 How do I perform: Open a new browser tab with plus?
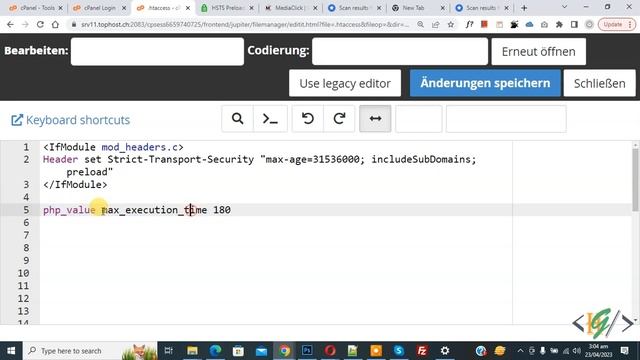[524, 8]
